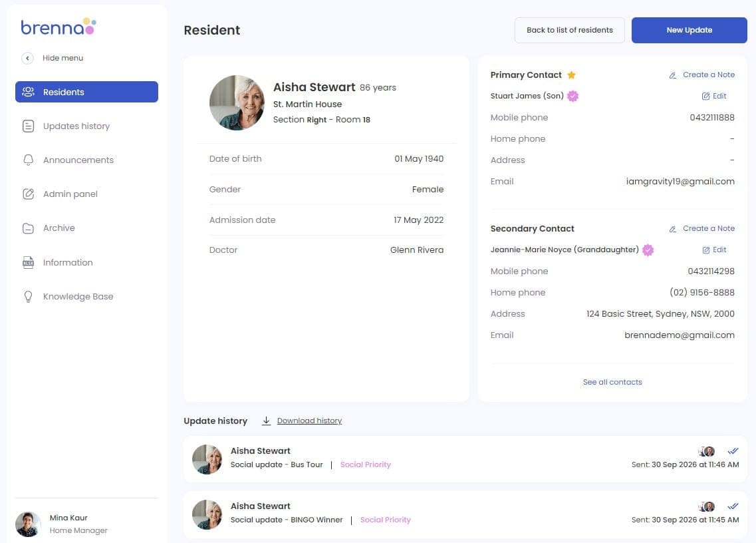The image size is (756, 543).
Task: Open the Residents menu item
Action: coord(87,92)
